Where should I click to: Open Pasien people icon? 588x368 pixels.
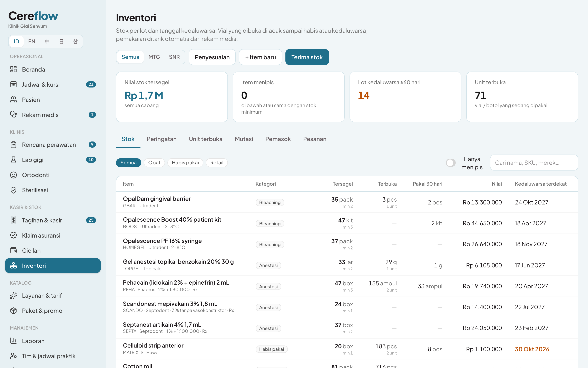coord(13,100)
